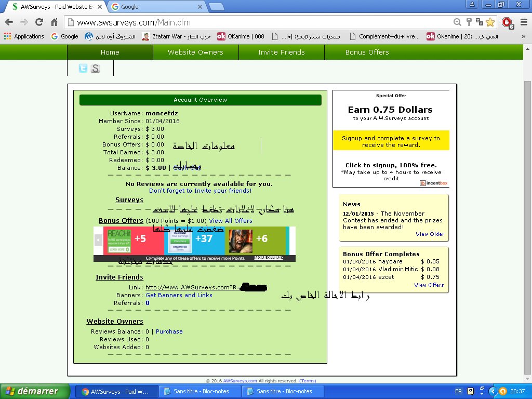Click the Twitter share icon
This screenshot has height=399, width=532.
(x=83, y=68)
